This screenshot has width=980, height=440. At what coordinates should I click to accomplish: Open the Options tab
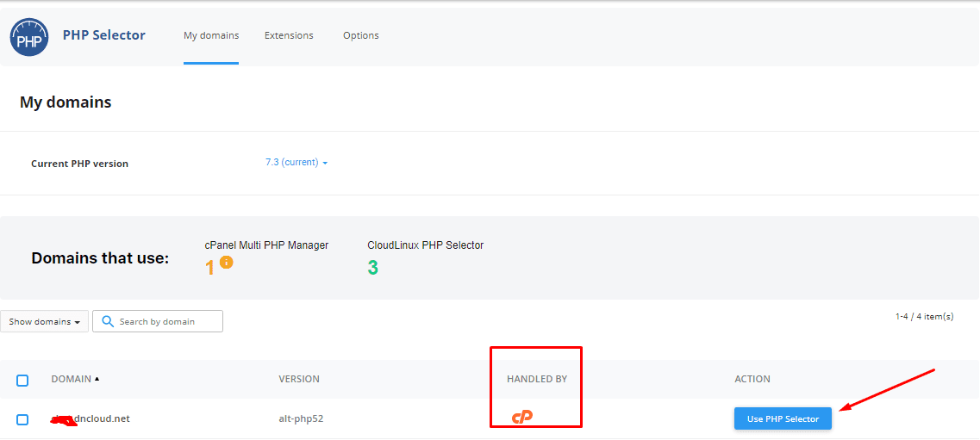pyautogui.click(x=360, y=35)
